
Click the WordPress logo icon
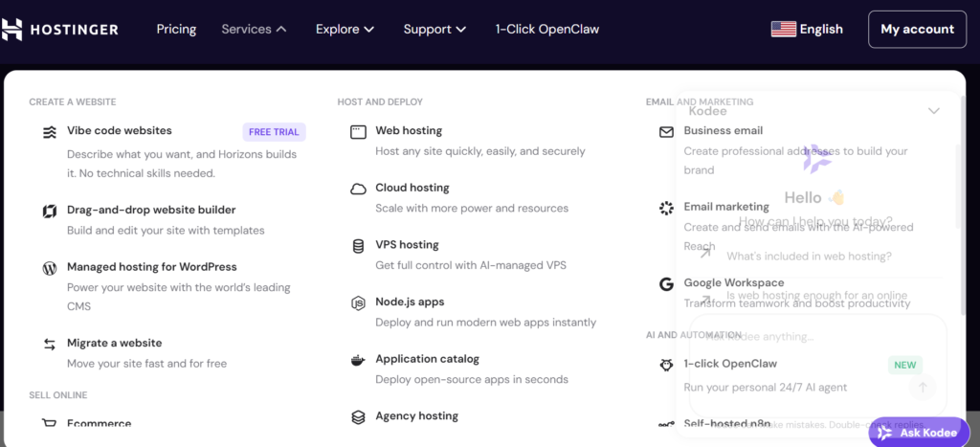point(50,268)
